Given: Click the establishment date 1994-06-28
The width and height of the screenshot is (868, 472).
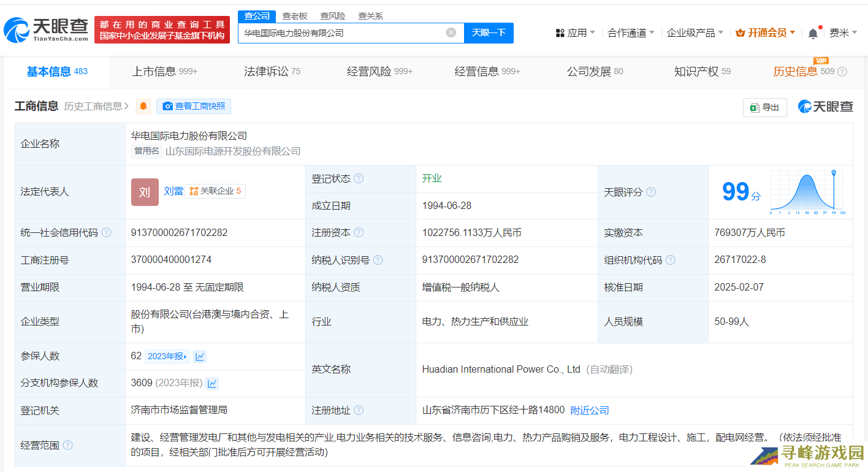Looking at the screenshot, I should (x=447, y=205).
